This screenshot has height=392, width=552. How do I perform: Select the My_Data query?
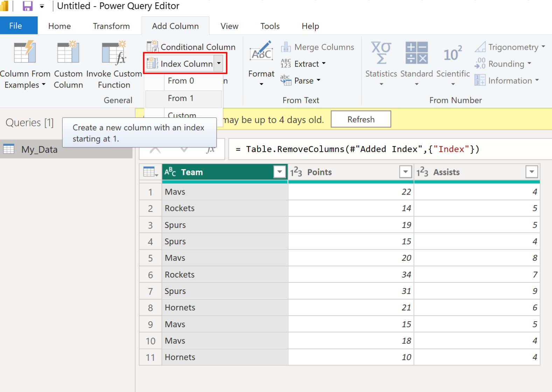pos(66,149)
